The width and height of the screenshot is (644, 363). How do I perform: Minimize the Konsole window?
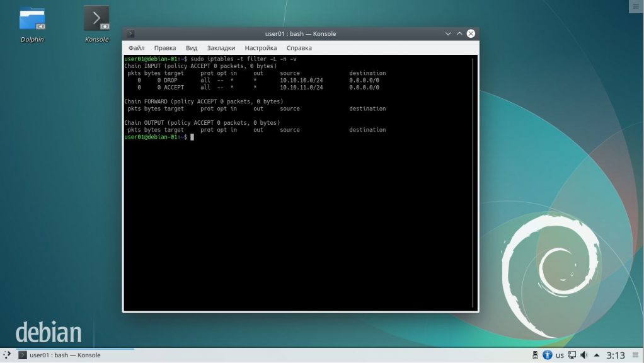[x=448, y=33]
